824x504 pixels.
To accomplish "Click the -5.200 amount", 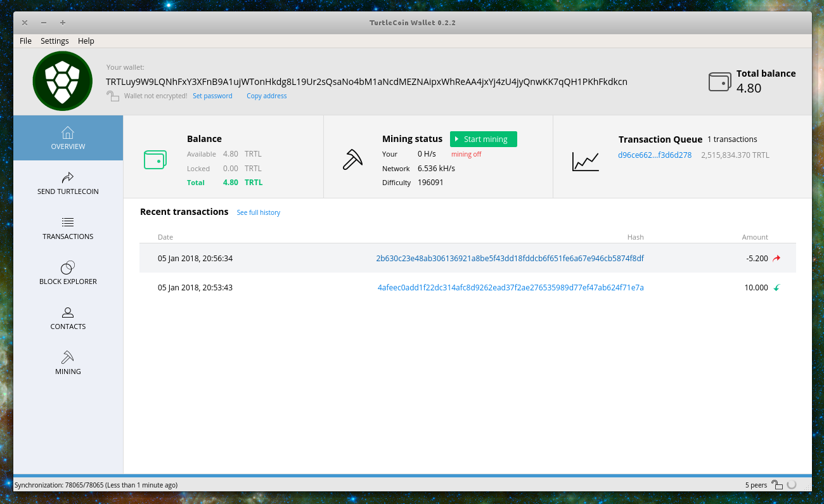I will 757,259.
